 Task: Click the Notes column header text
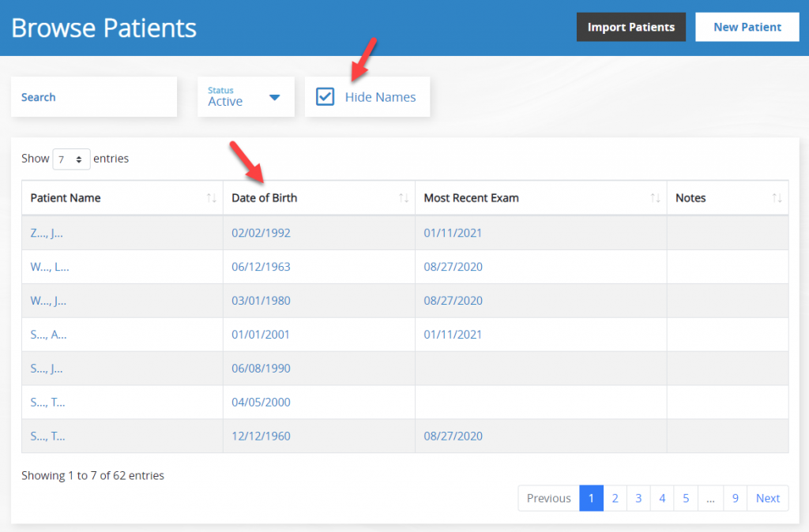pos(690,198)
